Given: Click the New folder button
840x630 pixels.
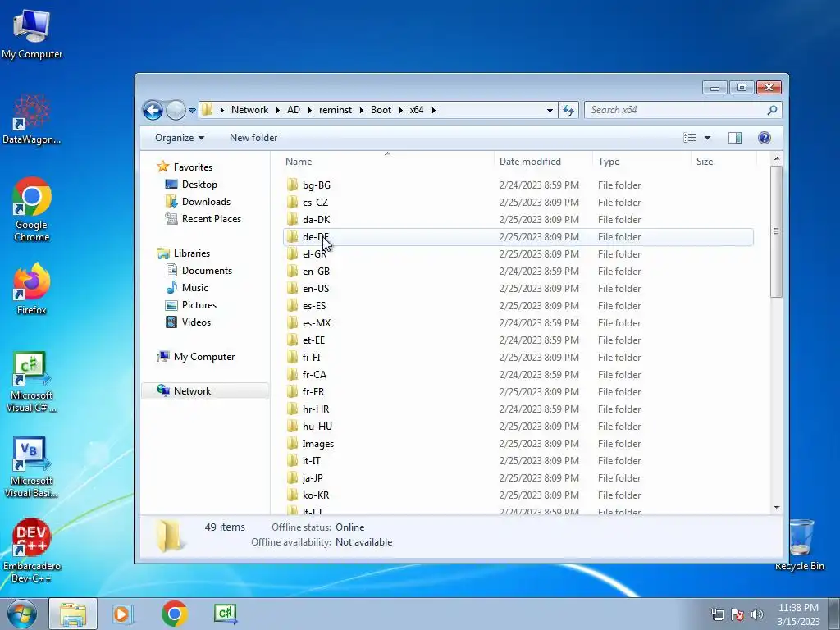Looking at the screenshot, I should [x=253, y=138].
